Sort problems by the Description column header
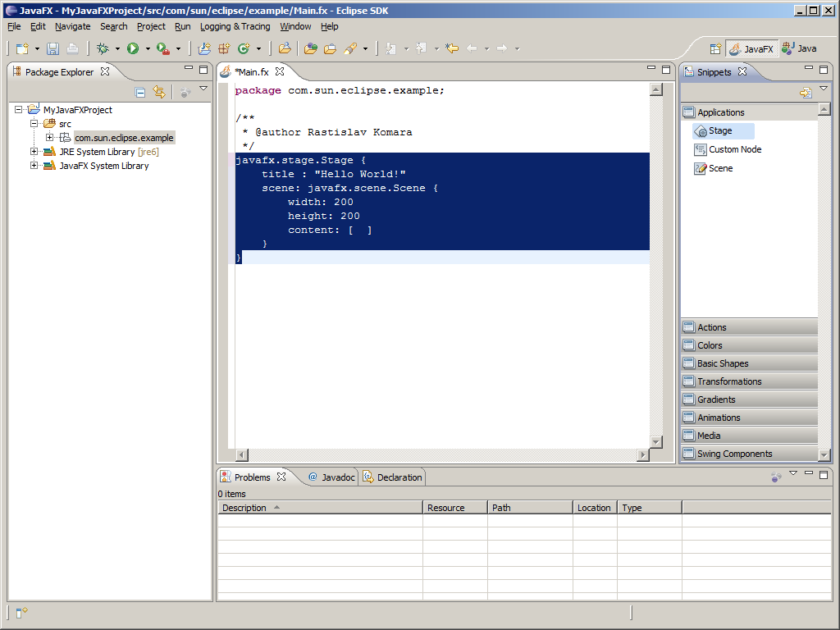Image resolution: width=840 pixels, height=630 pixels. click(x=244, y=508)
